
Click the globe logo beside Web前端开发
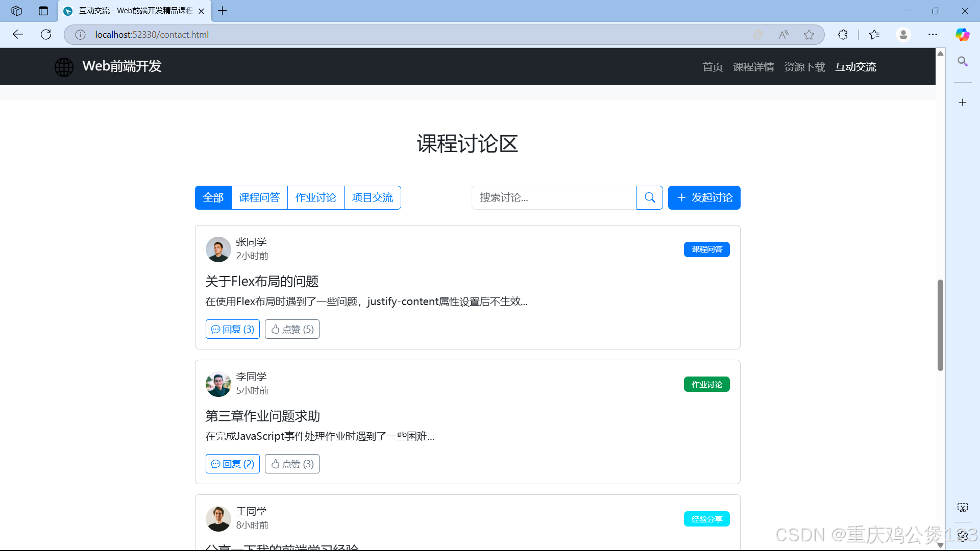[x=64, y=66]
